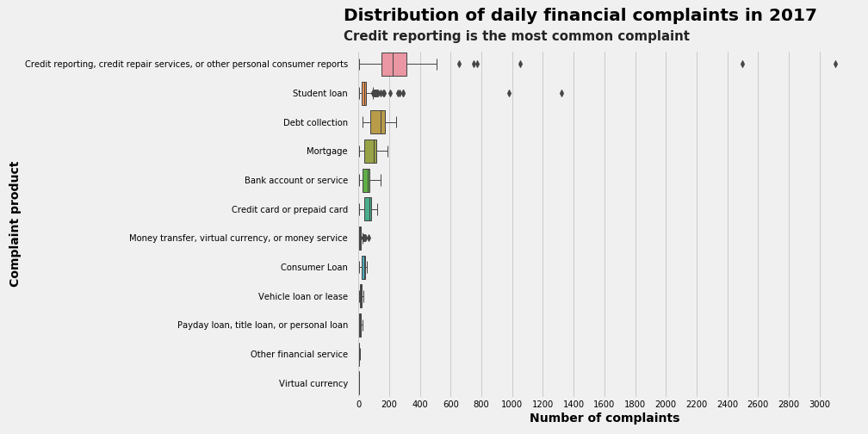
Task: Click the 'Payday loan, title loan, or personal loan' label
Action: click(x=263, y=325)
